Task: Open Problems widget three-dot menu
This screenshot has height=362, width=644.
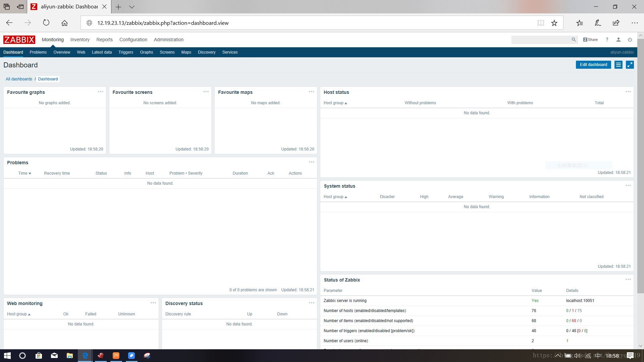Action: coord(311,162)
